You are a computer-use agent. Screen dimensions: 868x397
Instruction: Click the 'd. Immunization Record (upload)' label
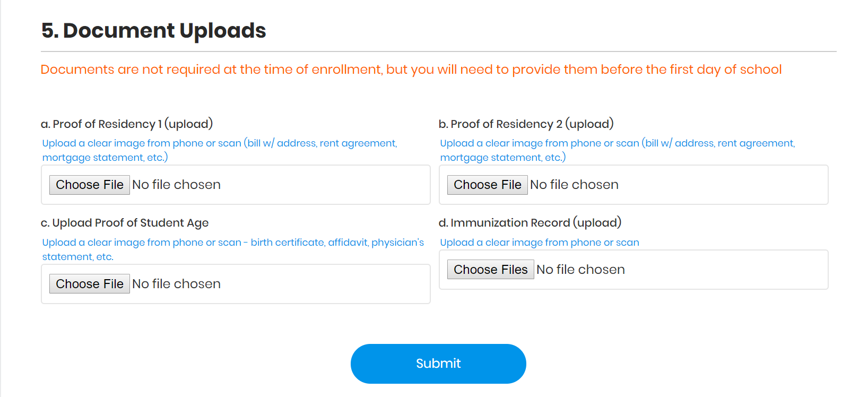[530, 223]
